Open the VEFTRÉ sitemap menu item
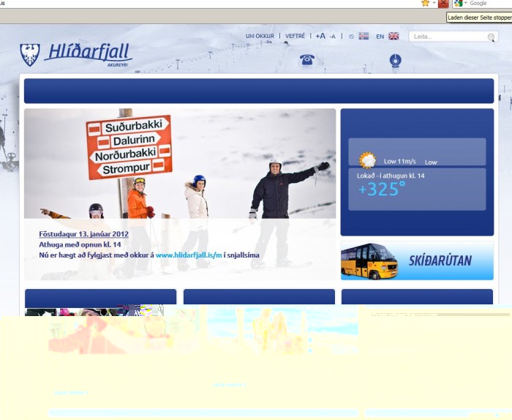 pyautogui.click(x=295, y=36)
